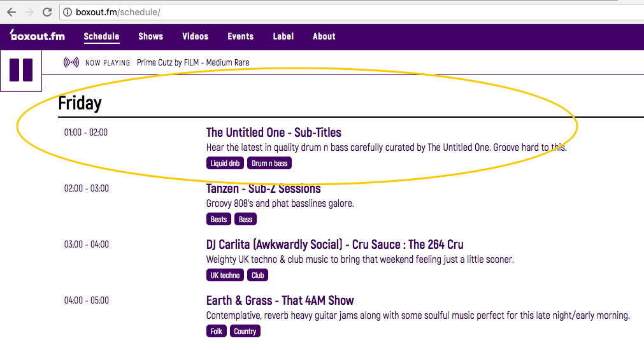This screenshot has width=644, height=350.
Task: Click the Friday heading
Action: tap(80, 103)
